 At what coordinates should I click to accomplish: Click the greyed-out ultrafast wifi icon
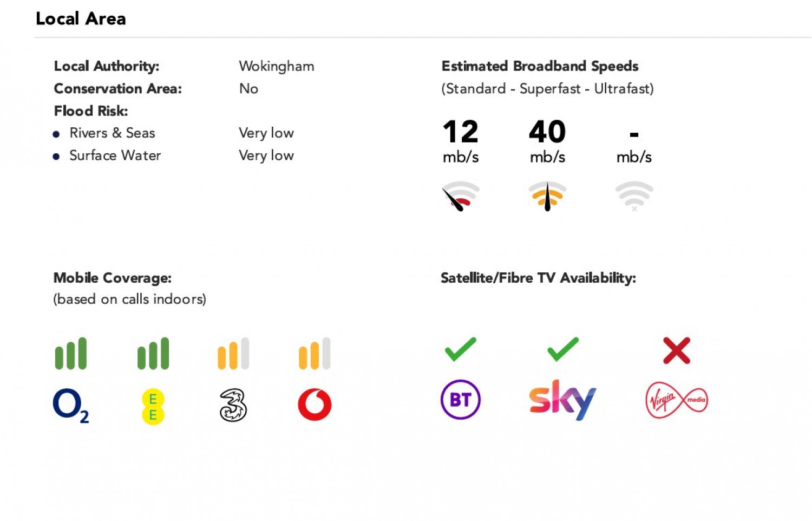click(634, 196)
